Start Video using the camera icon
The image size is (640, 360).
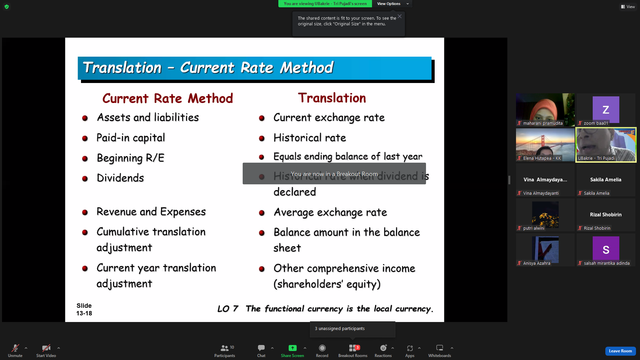(46, 348)
